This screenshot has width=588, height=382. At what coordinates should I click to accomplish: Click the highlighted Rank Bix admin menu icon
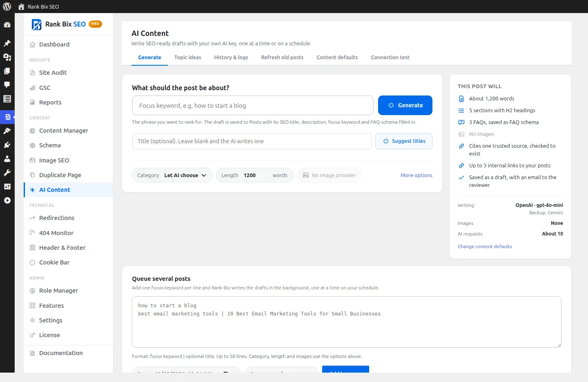pyautogui.click(x=7, y=117)
